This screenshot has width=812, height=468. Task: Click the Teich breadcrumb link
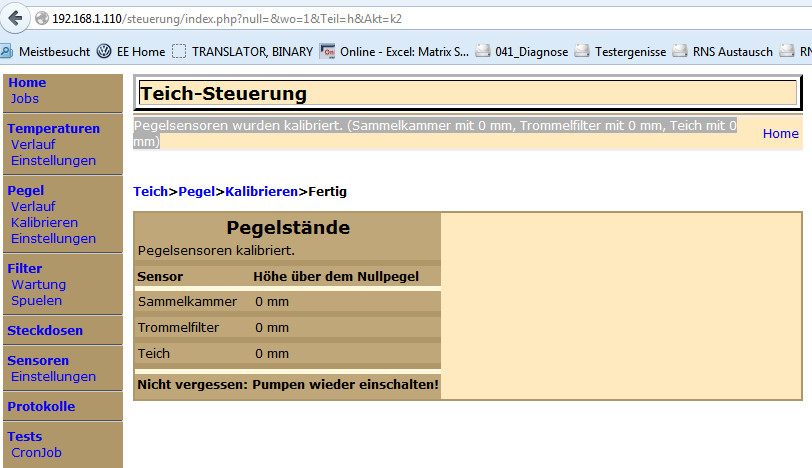150,191
